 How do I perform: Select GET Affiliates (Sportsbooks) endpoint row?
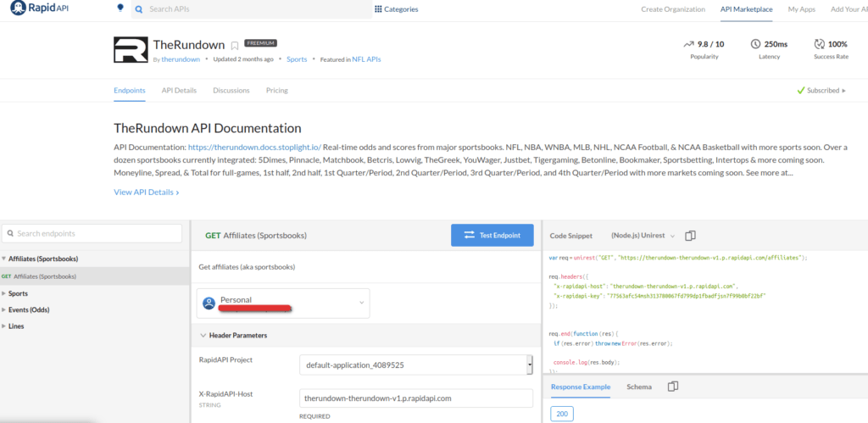click(x=95, y=276)
